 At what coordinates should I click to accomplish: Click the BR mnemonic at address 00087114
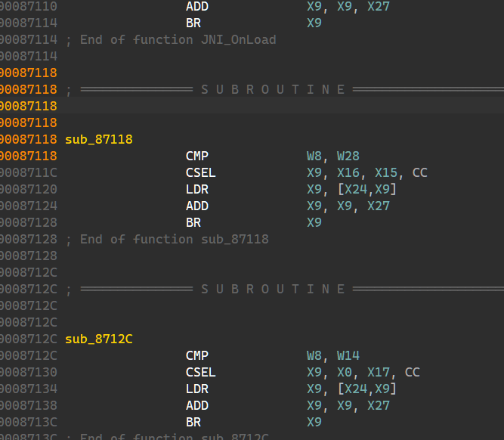[x=193, y=23]
